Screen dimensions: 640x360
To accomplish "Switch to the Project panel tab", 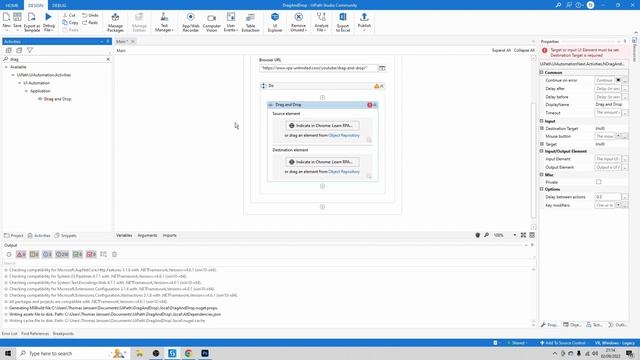I will [13, 236].
